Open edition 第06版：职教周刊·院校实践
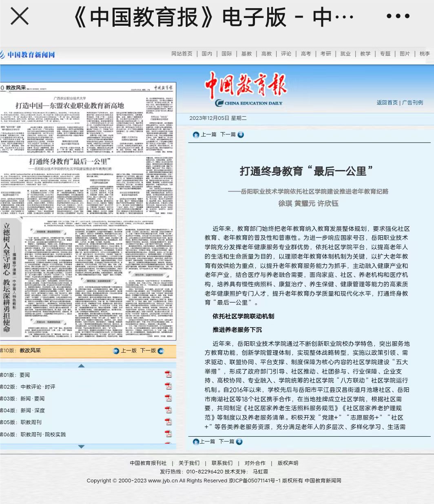Viewport: 434px width, 504px height. tap(33, 434)
